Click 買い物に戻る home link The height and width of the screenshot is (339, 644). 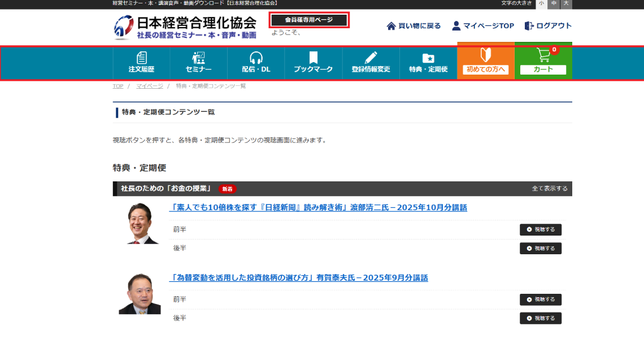[414, 26]
